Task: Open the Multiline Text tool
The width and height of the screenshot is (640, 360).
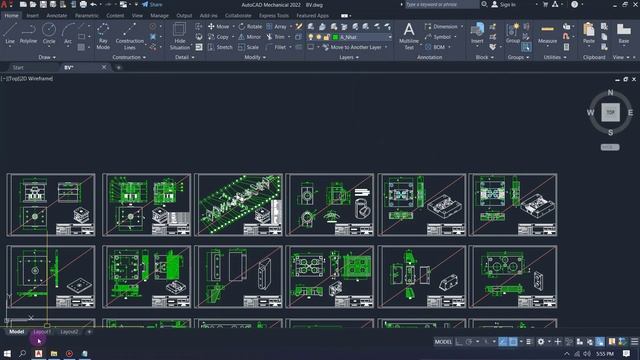Action: pyautogui.click(x=409, y=36)
